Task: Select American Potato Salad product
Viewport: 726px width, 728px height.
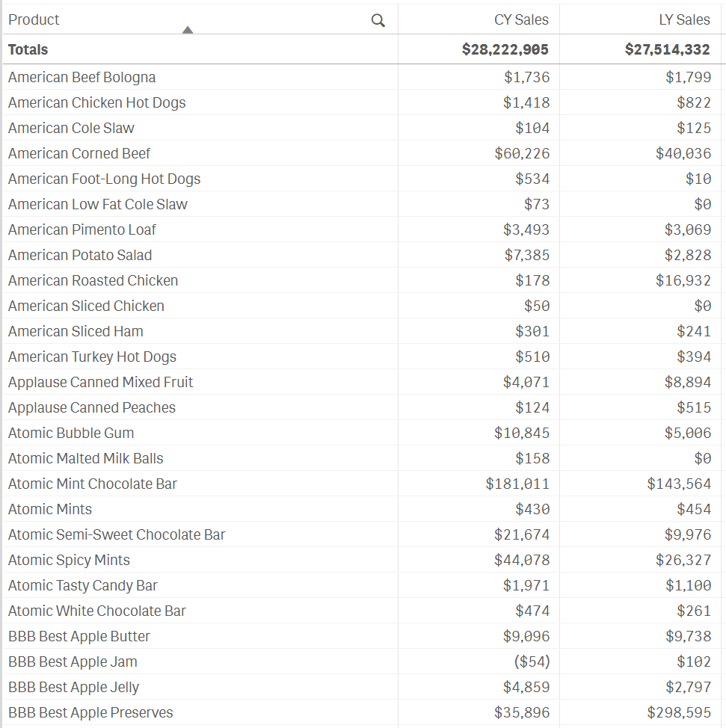Action: click(x=80, y=256)
